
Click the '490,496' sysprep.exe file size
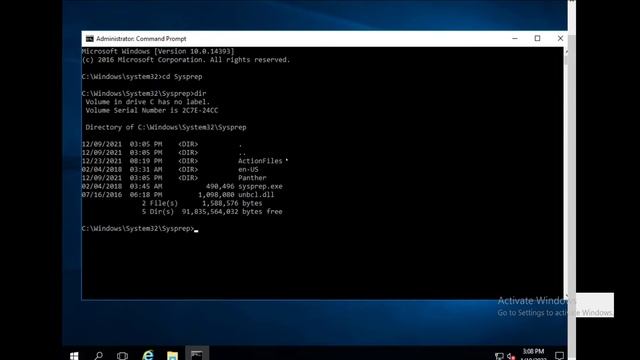(220, 186)
